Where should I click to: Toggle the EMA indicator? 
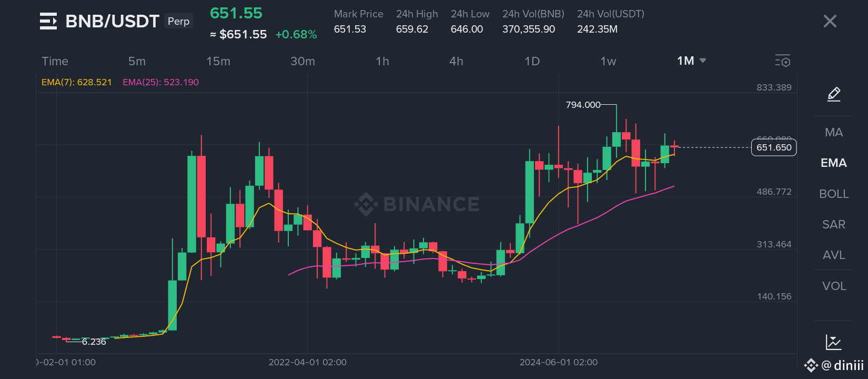[834, 163]
